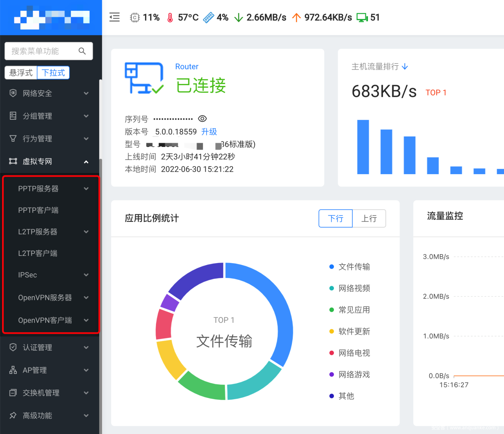
Task: Click the memory RAM usage icon
Action: pos(209,17)
